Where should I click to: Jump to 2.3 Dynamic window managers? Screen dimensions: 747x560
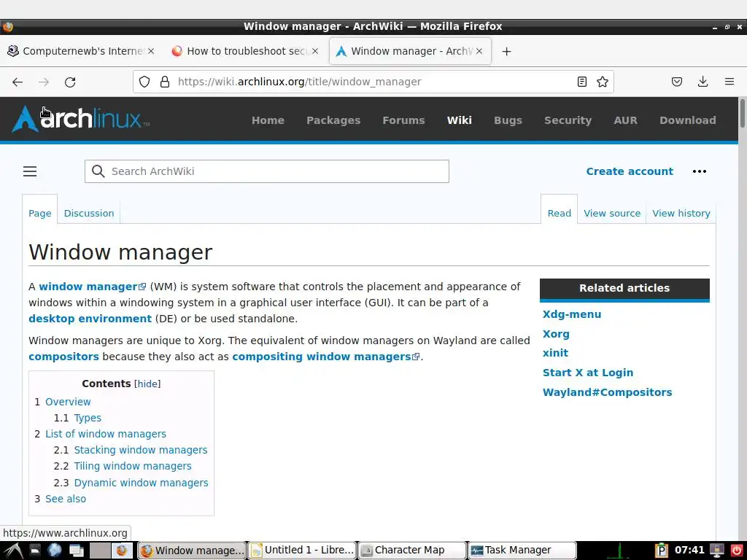[141, 483]
